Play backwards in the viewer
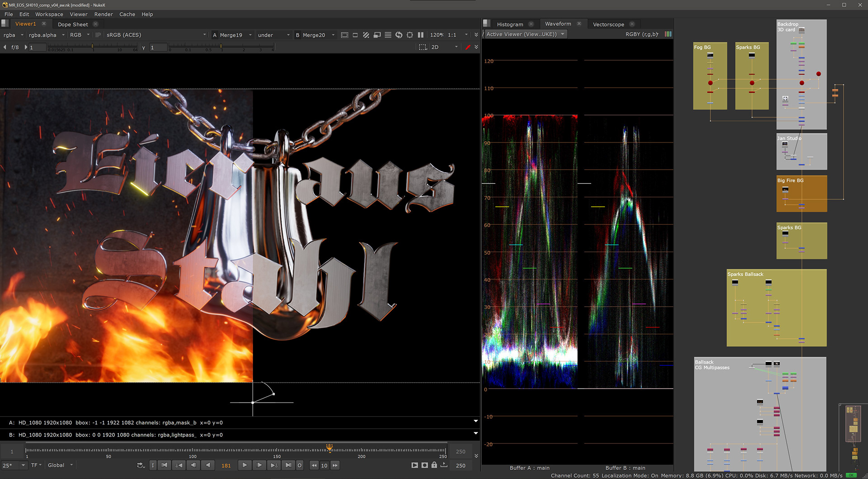The height and width of the screenshot is (479, 868). coord(208,465)
